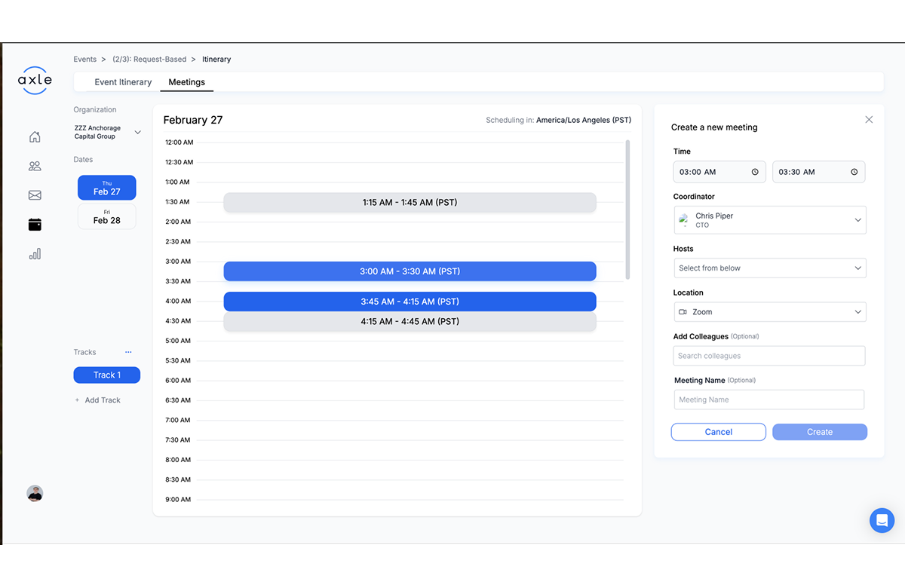Click the Meeting Name input field
The height and width of the screenshot is (588, 905).
(768, 400)
